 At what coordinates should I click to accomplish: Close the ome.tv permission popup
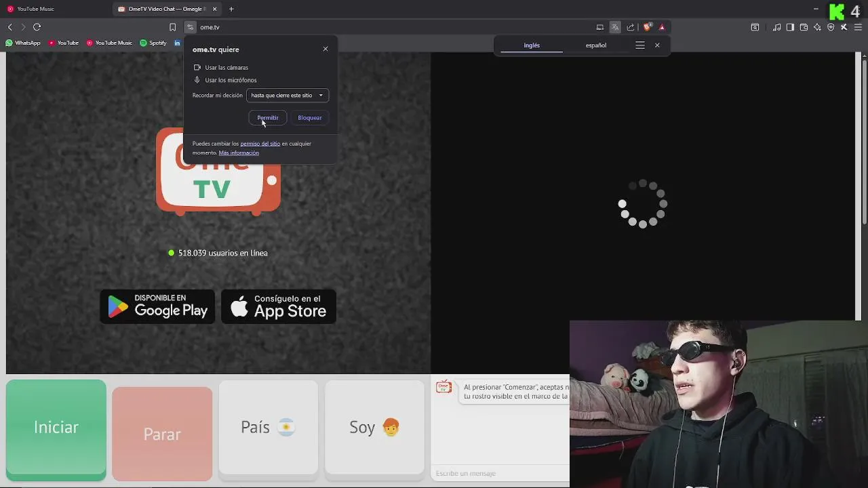pyautogui.click(x=325, y=49)
